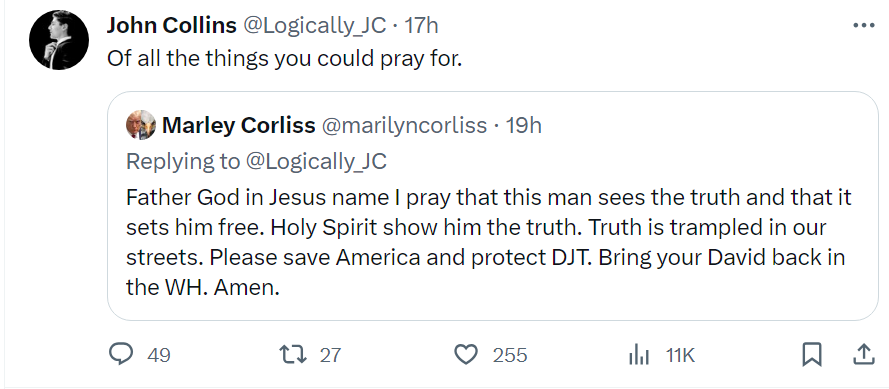Click the 27 reposts count
Viewport: 889px width, 389px height.
click(331, 356)
